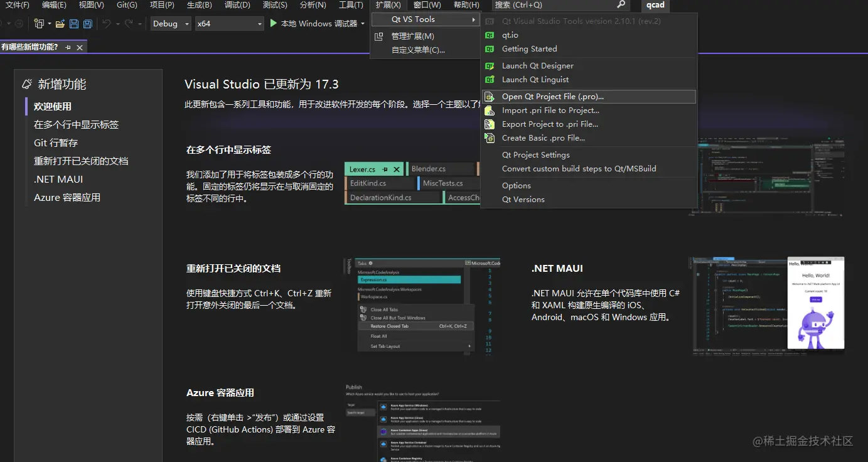
Task: Expand the debug target dropdown arrow
Action: 363,24
